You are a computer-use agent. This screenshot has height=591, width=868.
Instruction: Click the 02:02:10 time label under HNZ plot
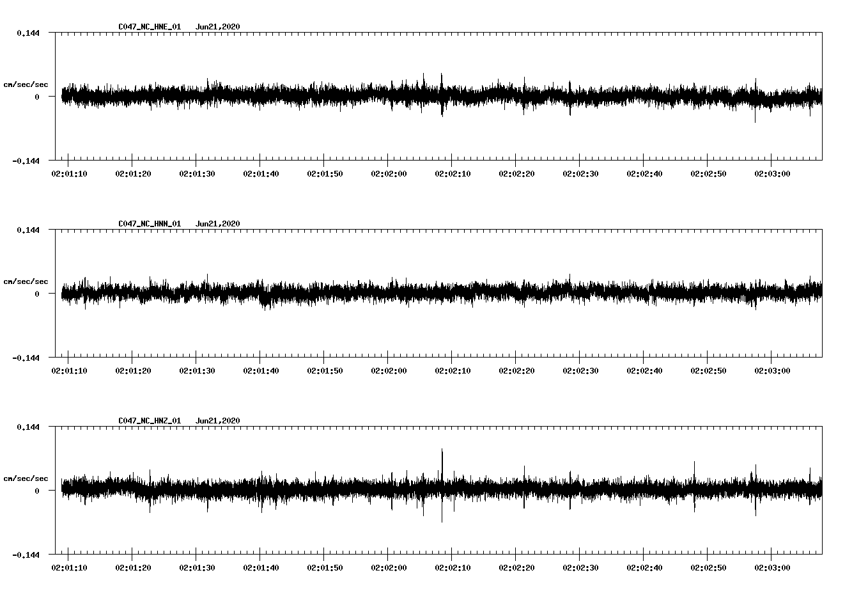[453, 568]
